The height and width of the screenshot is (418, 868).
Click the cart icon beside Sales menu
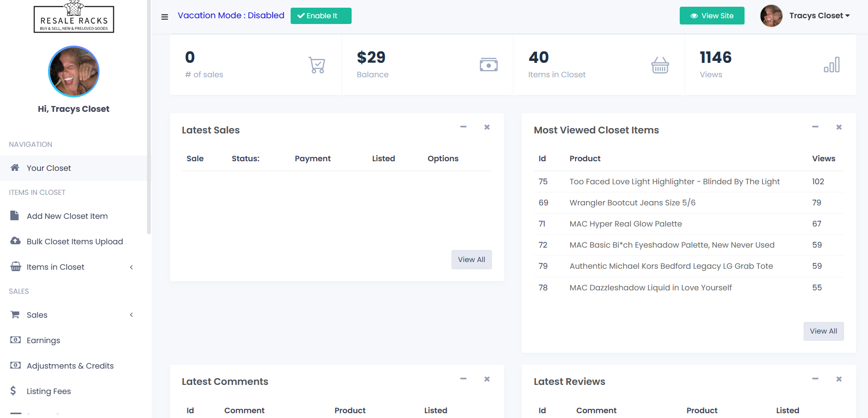[15, 314]
